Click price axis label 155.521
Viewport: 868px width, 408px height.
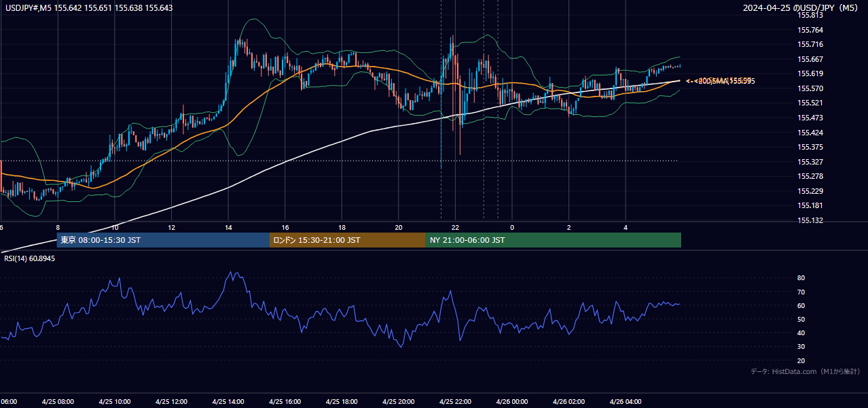point(810,103)
